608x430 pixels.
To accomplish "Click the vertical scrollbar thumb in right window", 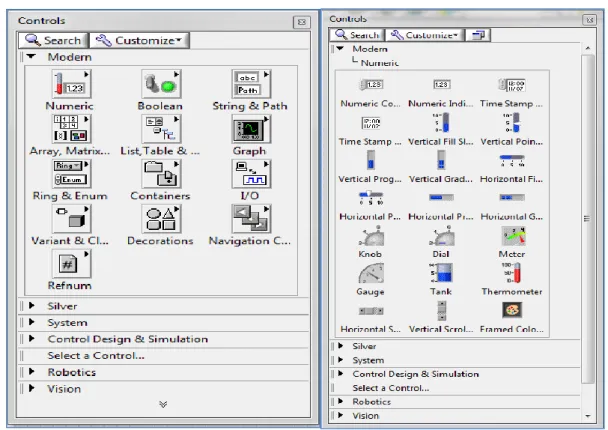I will pyautogui.click(x=588, y=219).
